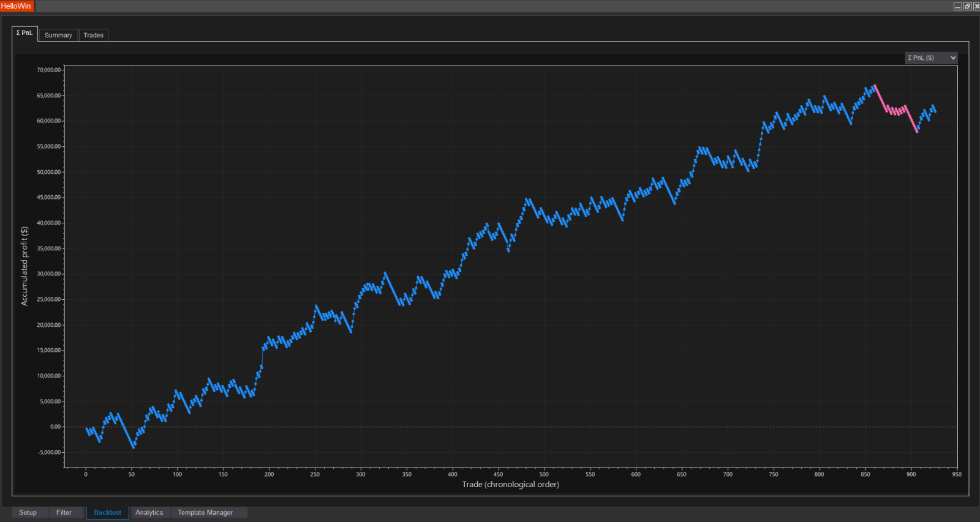
Task: Open the Trades tab
Action: coord(94,35)
